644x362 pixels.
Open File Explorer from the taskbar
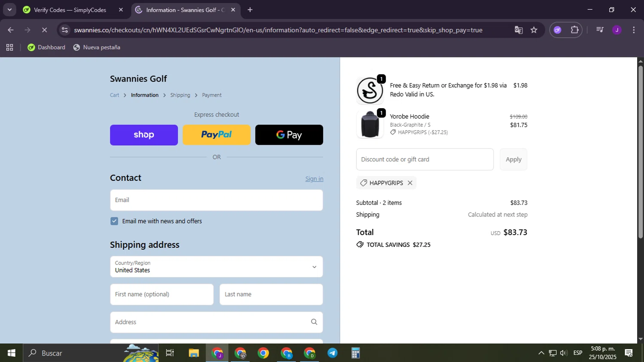[194, 353]
